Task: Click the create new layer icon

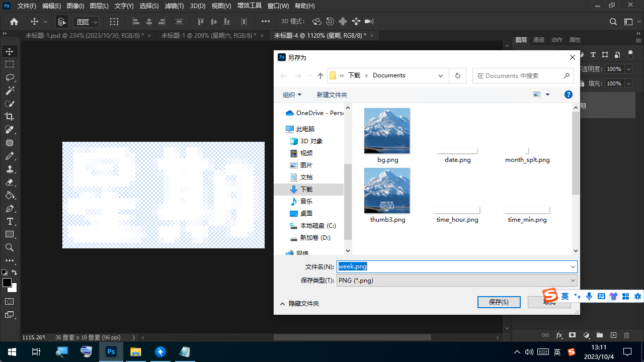Action: click(x=613, y=335)
